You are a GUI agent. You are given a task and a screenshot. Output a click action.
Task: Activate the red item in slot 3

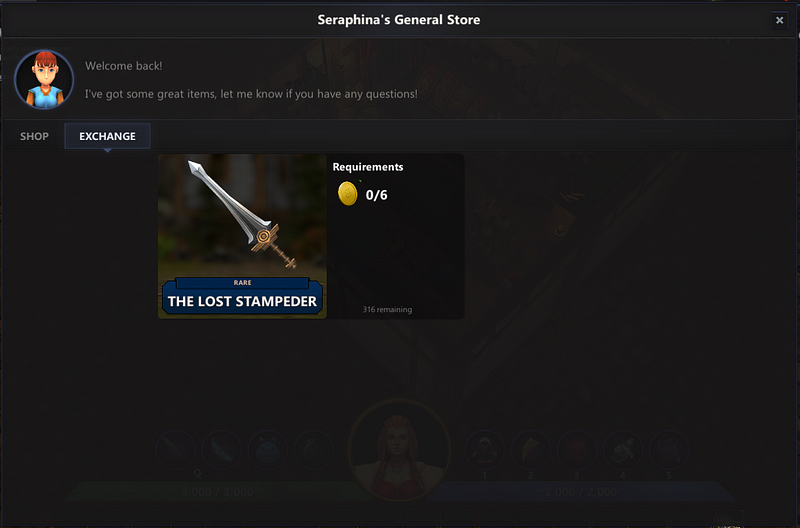pos(577,450)
